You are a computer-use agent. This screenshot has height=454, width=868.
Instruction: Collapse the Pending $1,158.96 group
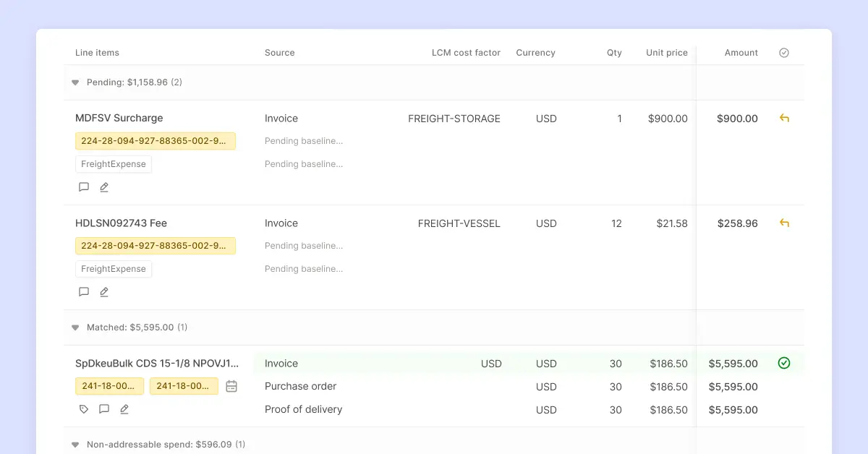[75, 82]
